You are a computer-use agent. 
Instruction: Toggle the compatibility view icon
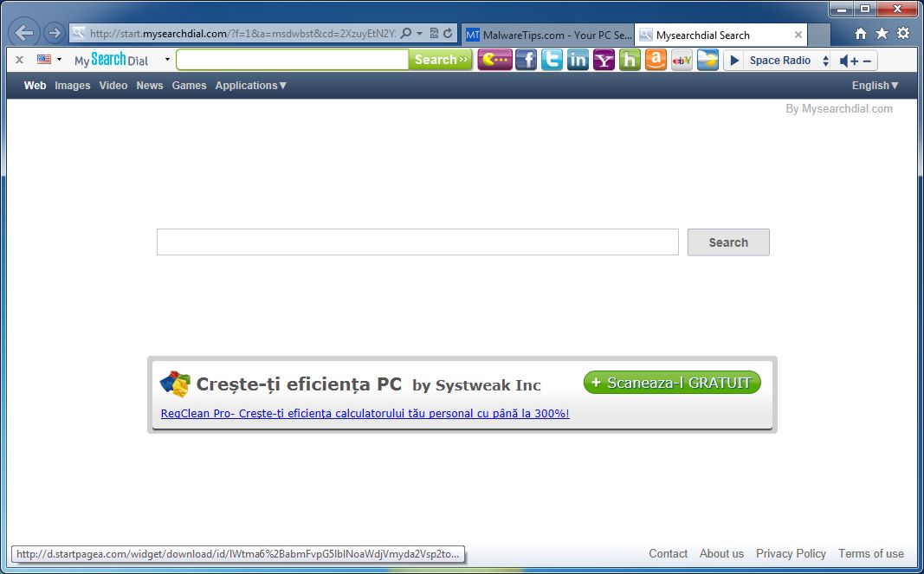(x=435, y=34)
